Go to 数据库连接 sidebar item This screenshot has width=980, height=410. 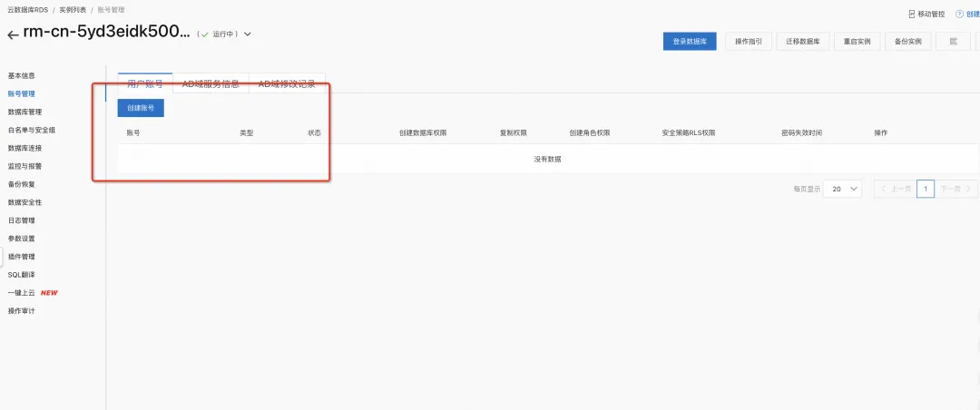[25, 148]
